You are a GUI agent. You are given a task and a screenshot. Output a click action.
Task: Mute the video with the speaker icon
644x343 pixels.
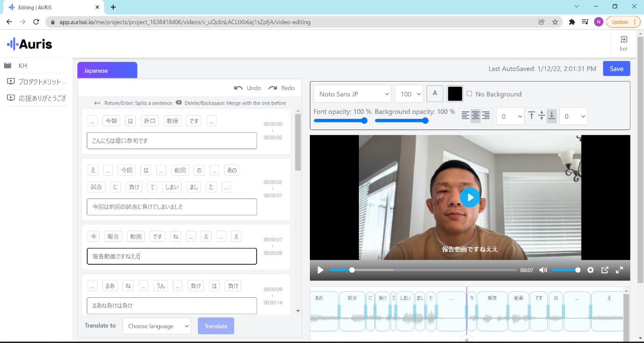coord(543,270)
